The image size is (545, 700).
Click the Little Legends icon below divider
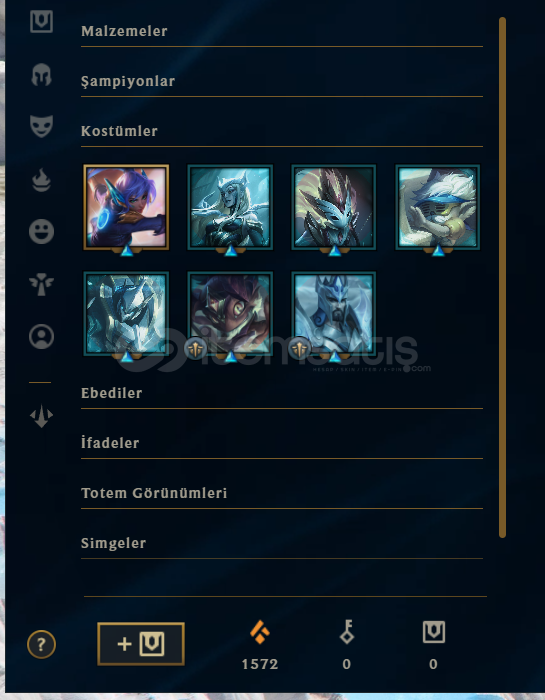click(x=42, y=416)
